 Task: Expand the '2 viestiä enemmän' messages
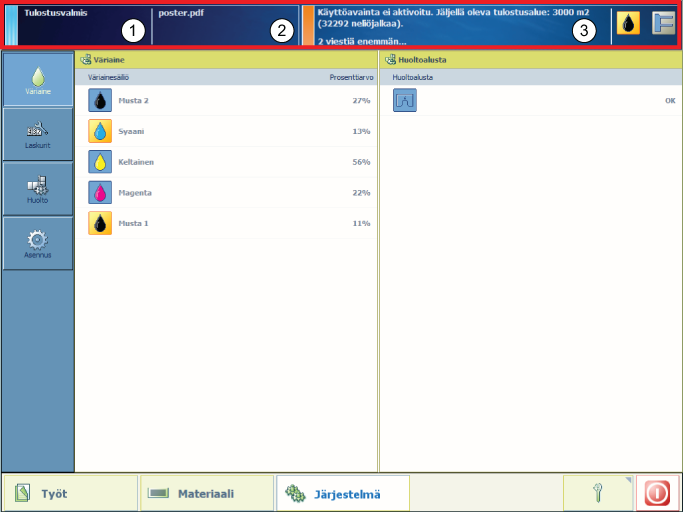[x=363, y=41]
